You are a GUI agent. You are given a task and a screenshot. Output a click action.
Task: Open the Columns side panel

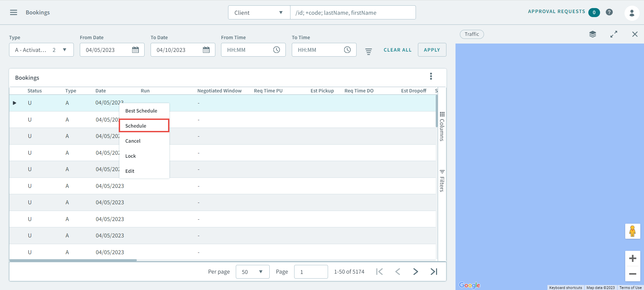pyautogui.click(x=442, y=126)
